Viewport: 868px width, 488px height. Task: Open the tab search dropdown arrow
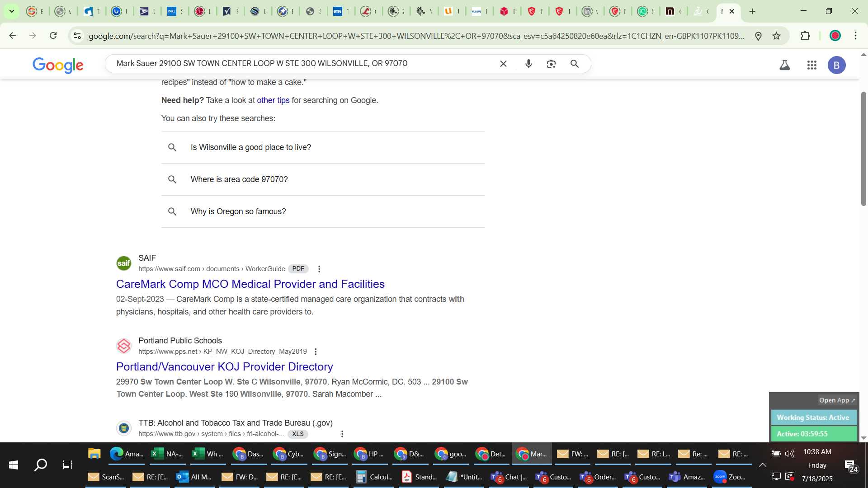12,11
